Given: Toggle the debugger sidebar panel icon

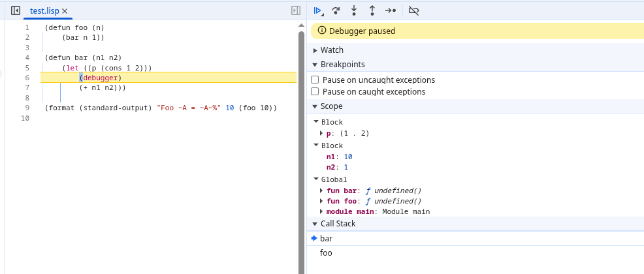Looking at the screenshot, I should click(296, 10).
